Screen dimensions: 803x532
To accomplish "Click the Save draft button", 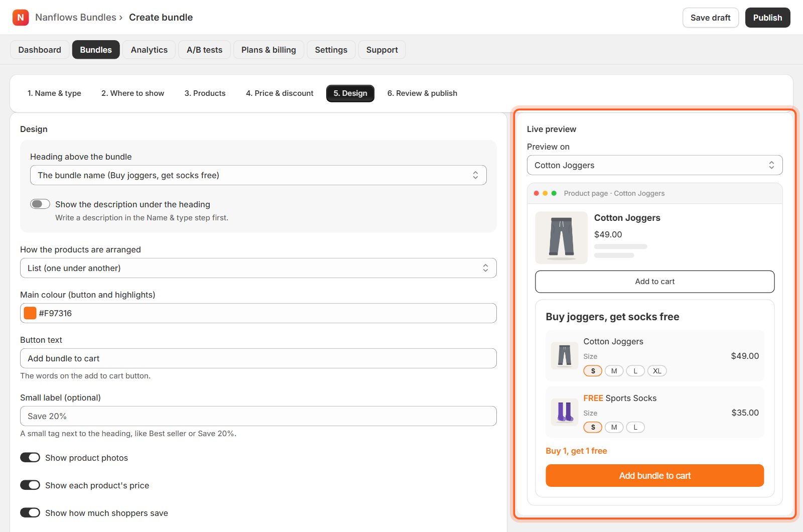I will [711, 18].
